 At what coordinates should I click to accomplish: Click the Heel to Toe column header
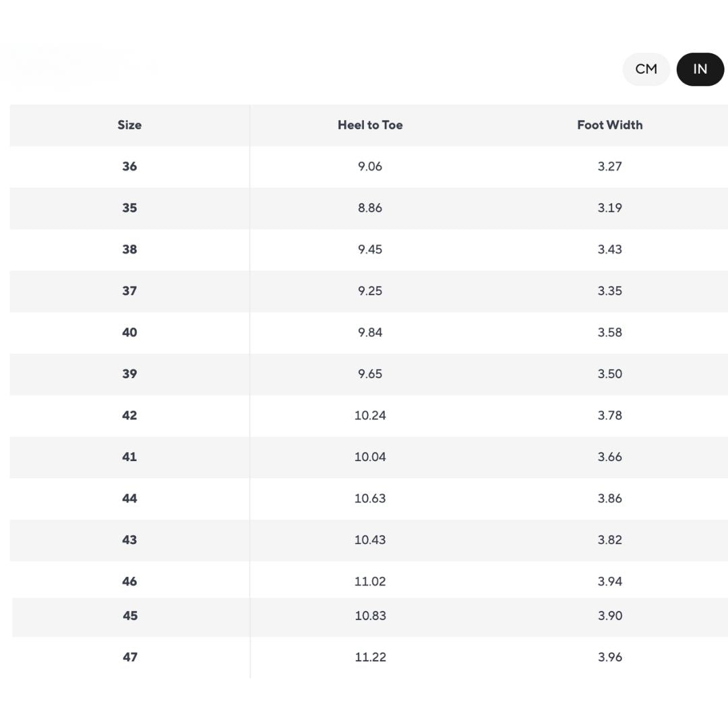coord(370,125)
